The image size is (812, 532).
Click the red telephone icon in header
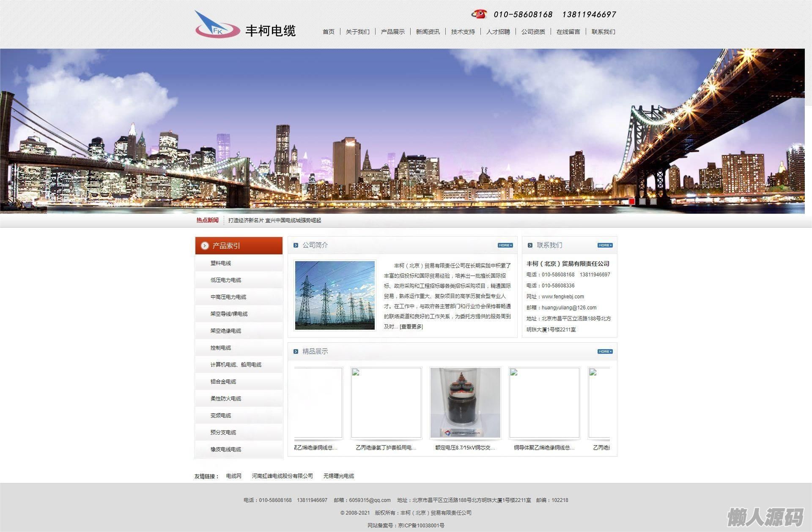pyautogui.click(x=479, y=14)
